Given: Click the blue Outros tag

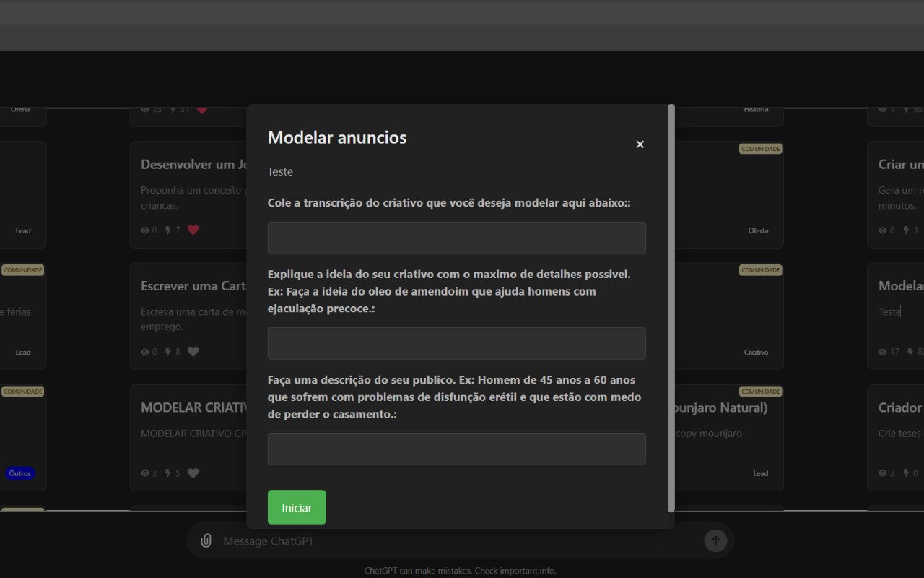Looking at the screenshot, I should point(20,473).
